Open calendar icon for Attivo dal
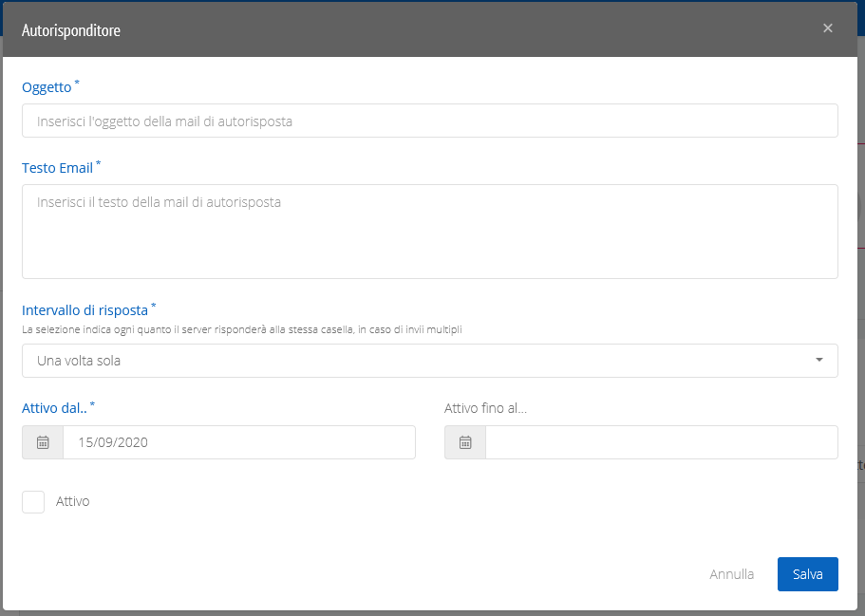 pyautogui.click(x=43, y=442)
